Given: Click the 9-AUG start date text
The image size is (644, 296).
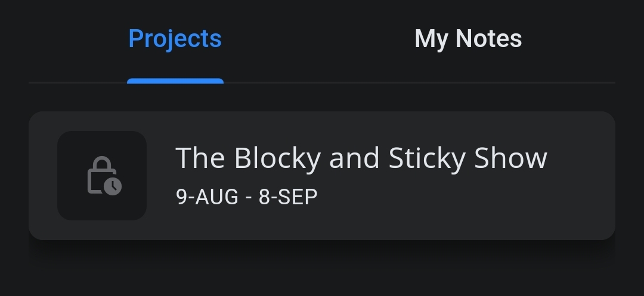Looking at the screenshot, I should tap(207, 197).
